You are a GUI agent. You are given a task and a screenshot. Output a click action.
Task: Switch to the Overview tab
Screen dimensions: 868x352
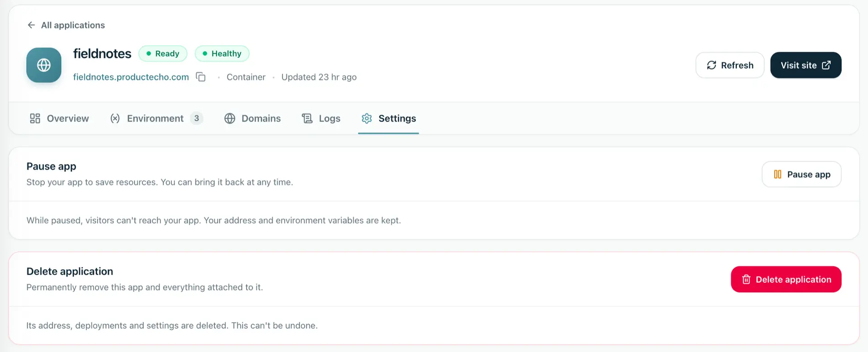59,118
